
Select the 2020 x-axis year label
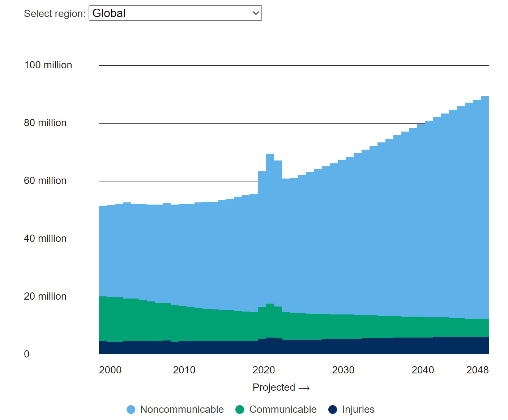click(264, 370)
